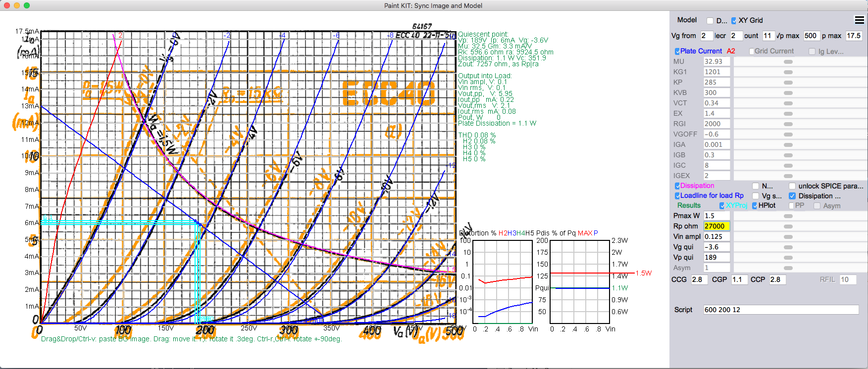The height and width of the screenshot is (369, 868).
Task: Toggle the Plate Current checkbox
Action: [x=677, y=51]
